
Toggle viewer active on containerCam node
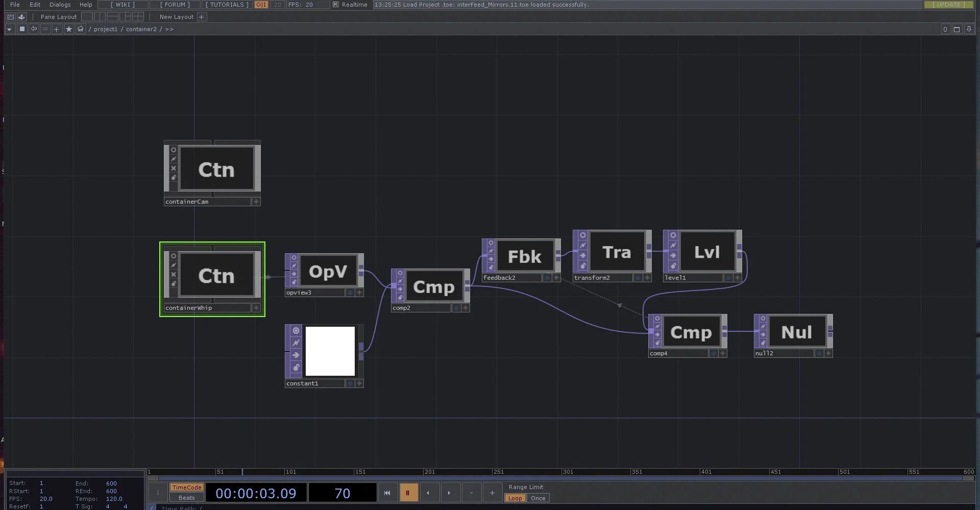[174, 150]
